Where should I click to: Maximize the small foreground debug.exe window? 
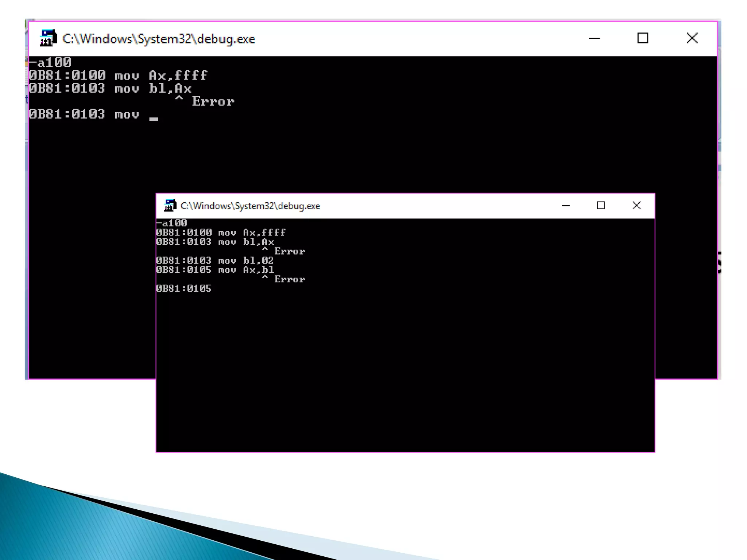(601, 206)
